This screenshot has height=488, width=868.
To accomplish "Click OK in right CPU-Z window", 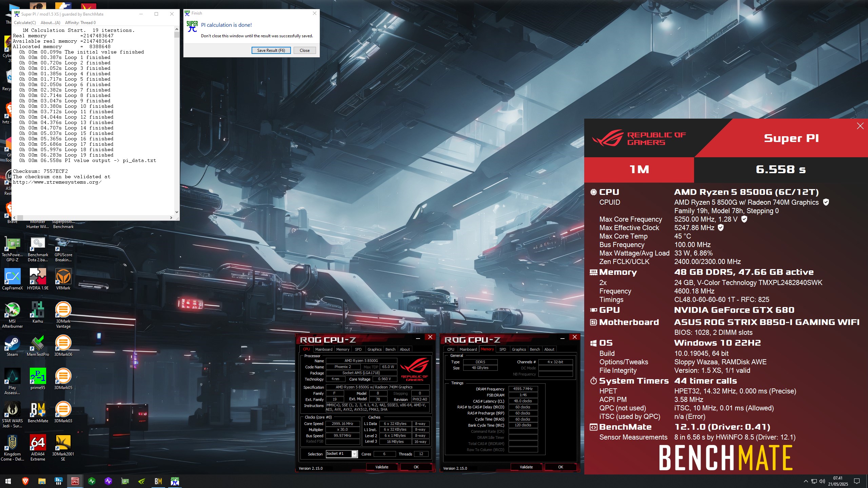I will click(560, 467).
